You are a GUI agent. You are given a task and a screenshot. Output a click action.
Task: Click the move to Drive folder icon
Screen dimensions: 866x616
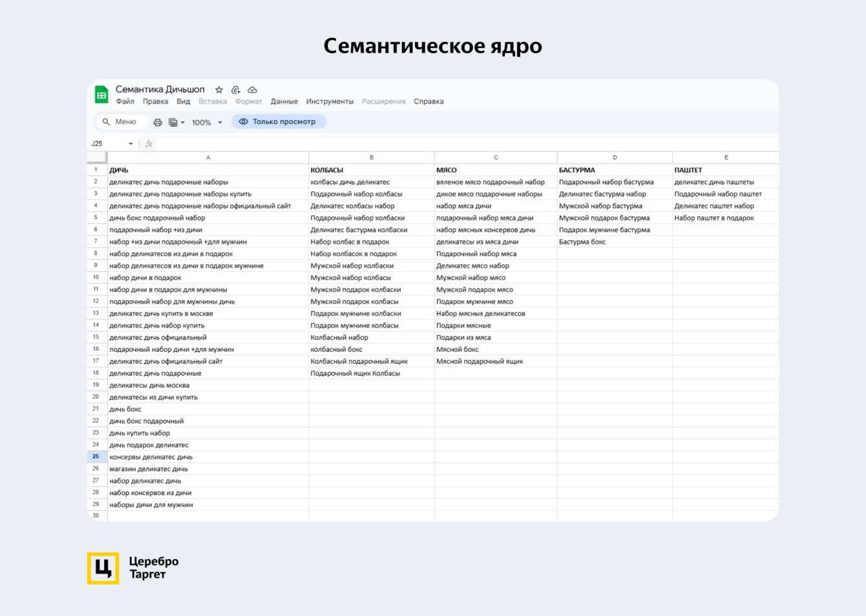point(236,90)
